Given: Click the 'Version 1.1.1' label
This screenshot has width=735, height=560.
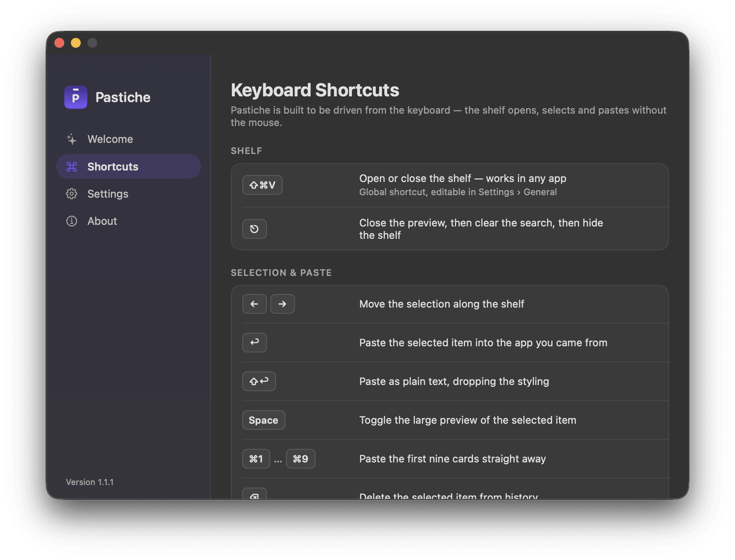Looking at the screenshot, I should 90,482.
